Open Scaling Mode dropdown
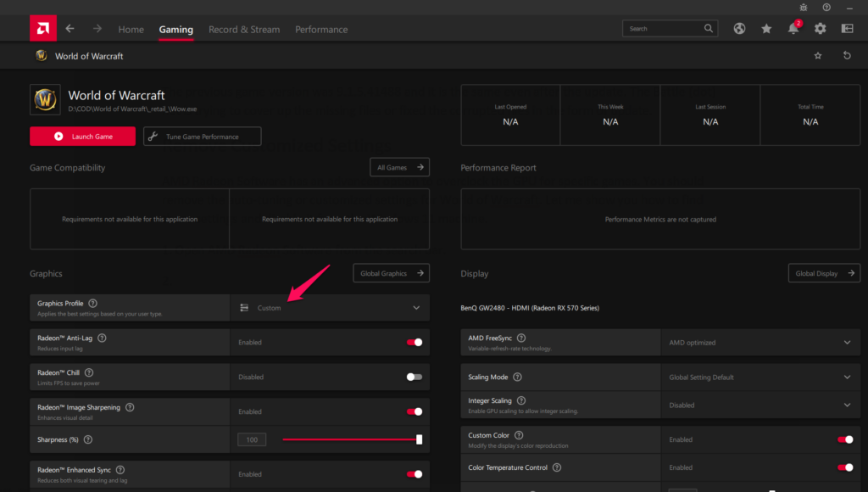Image resolution: width=868 pixels, height=492 pixels. (760, 377)
